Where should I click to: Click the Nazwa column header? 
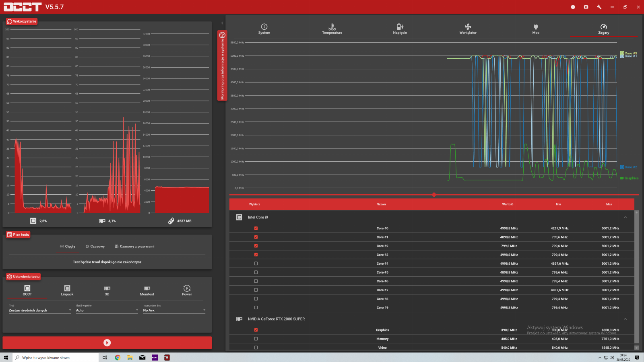[x=381, y=204]
